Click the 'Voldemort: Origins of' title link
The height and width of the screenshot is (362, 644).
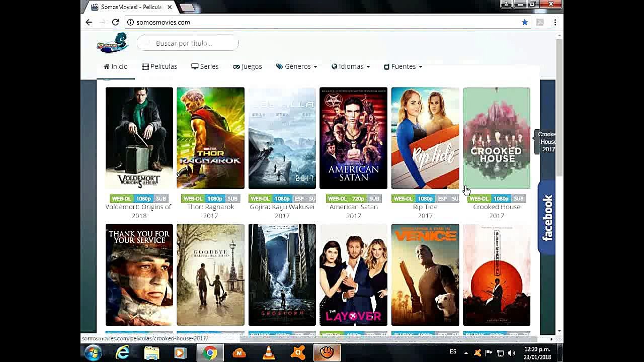(138, 207)
